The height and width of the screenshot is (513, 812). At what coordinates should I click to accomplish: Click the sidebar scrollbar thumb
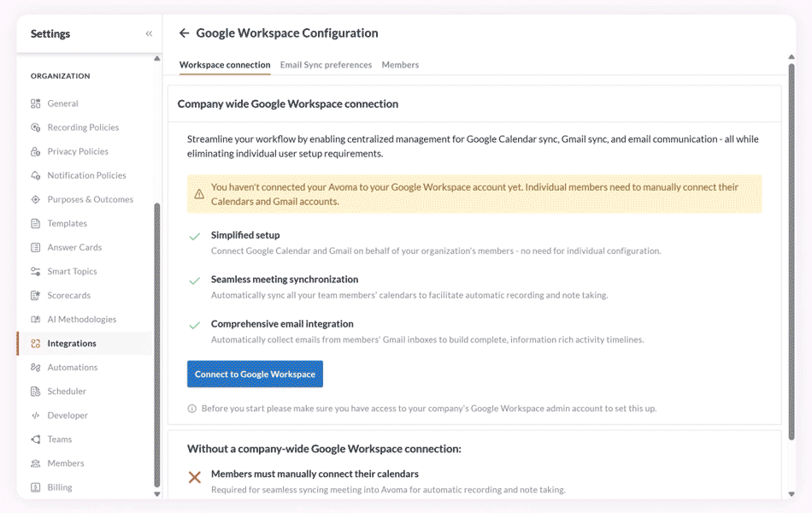pyautogui.click(x=157, y=345)
